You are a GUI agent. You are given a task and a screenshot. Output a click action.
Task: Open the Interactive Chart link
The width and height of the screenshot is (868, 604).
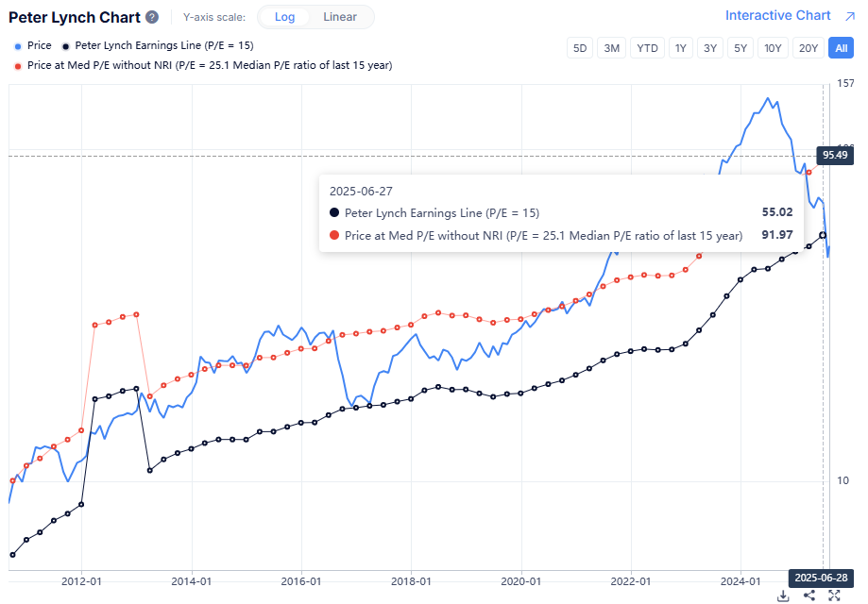(x=778, y=15)
